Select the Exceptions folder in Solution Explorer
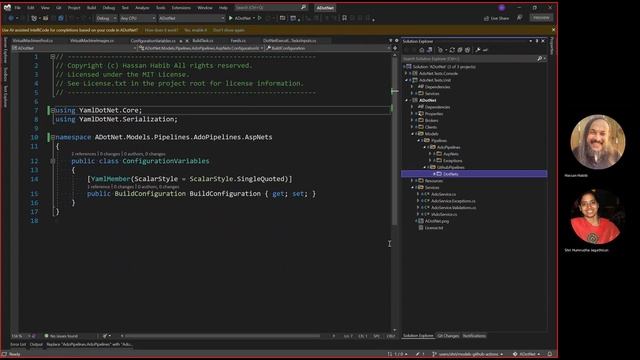Screen dimensions: 640x360 (452, 161)
